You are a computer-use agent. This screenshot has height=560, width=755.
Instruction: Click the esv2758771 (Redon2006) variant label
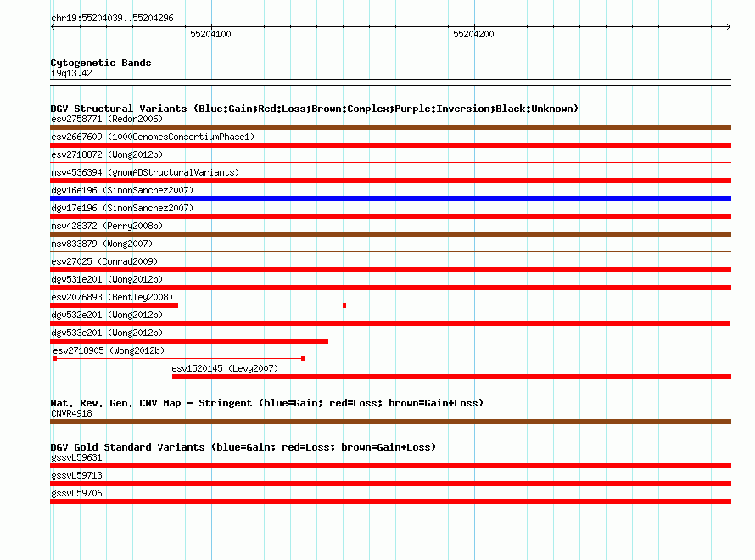point(107,119)
